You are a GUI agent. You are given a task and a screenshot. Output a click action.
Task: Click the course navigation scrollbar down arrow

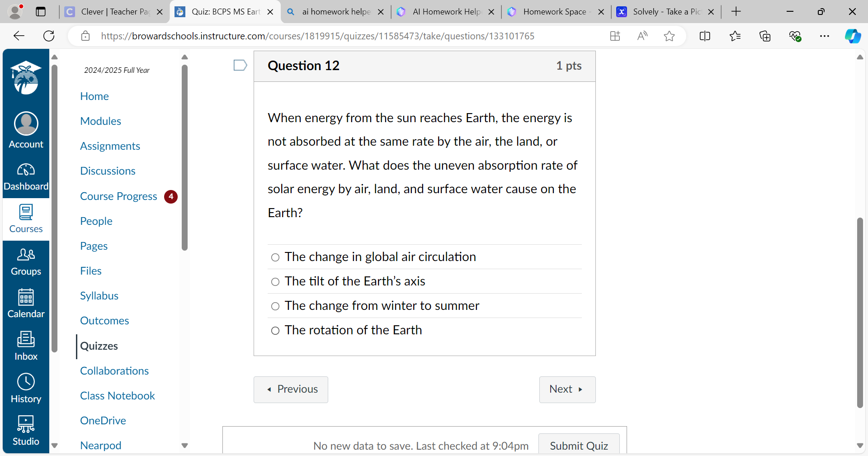pos(184,446)
